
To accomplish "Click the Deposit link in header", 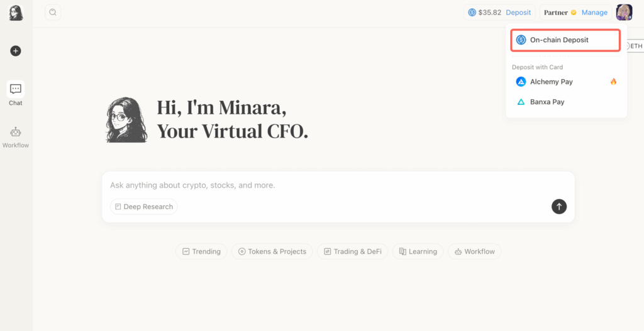I will (x=518, y=13).
